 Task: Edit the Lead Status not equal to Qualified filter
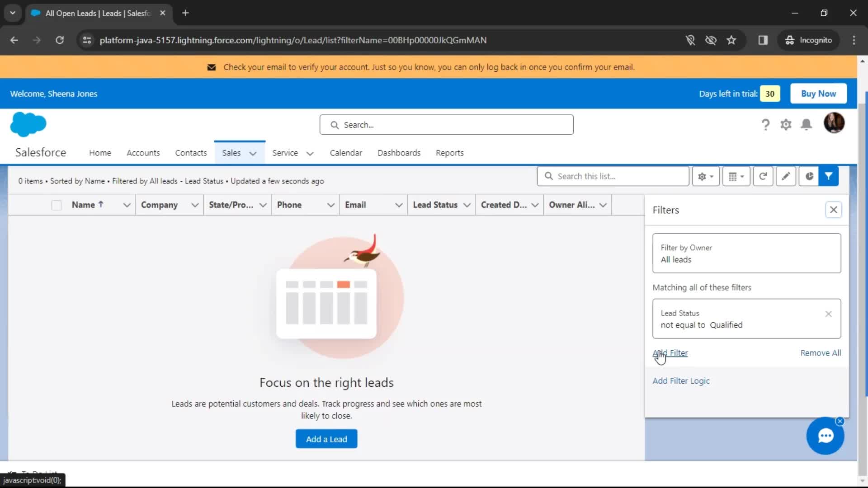click(746, 319)
